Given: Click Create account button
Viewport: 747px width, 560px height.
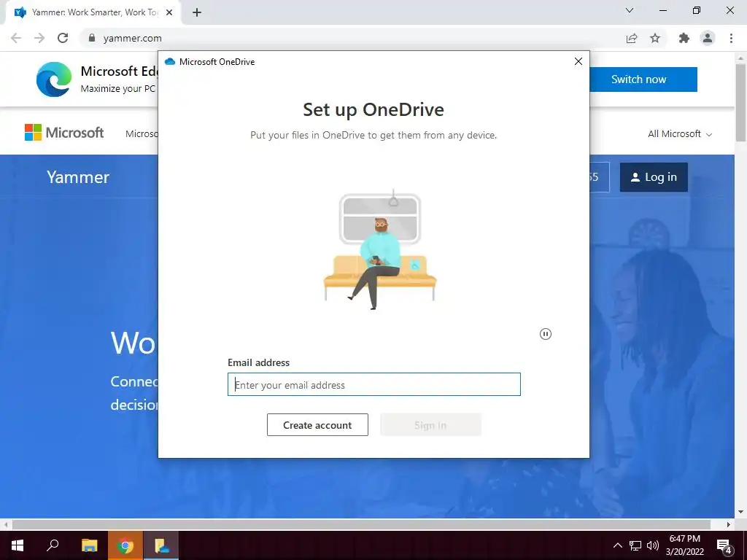Looking at the screenshot, I should click(317, 425).
